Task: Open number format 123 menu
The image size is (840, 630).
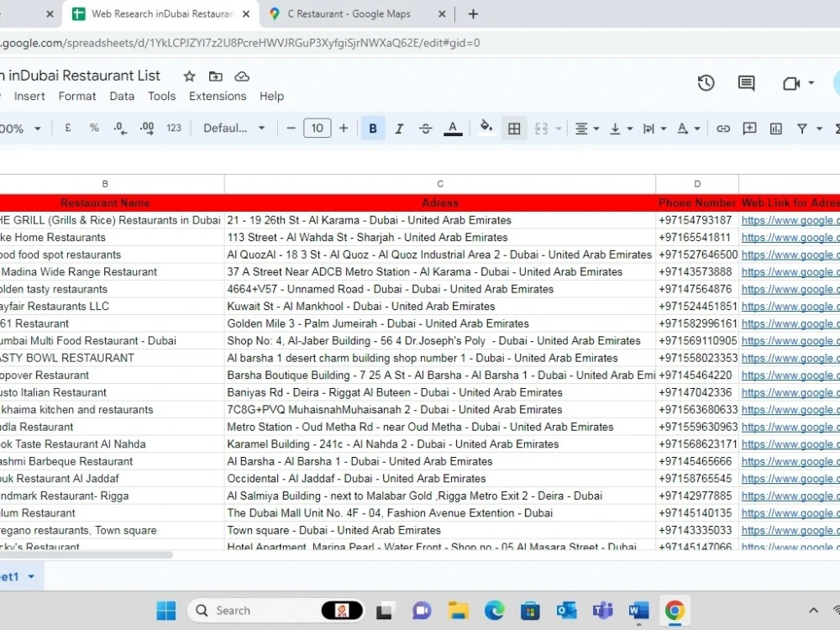Action: (x=174, y=128)
